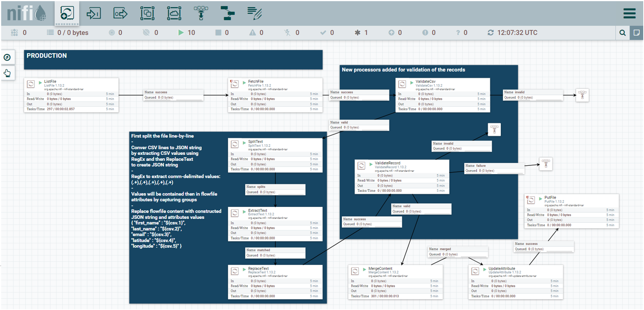The width and height of the screenshot is (644, 310).
Task: Click the MergeContent processor type icon
Action: (355, 271)
